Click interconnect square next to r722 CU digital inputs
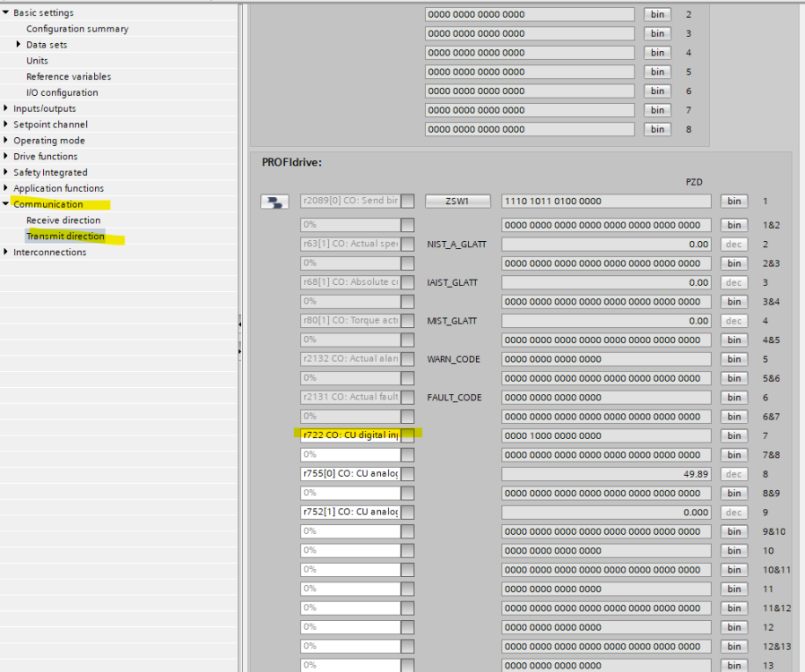 [x=407, y=435]
